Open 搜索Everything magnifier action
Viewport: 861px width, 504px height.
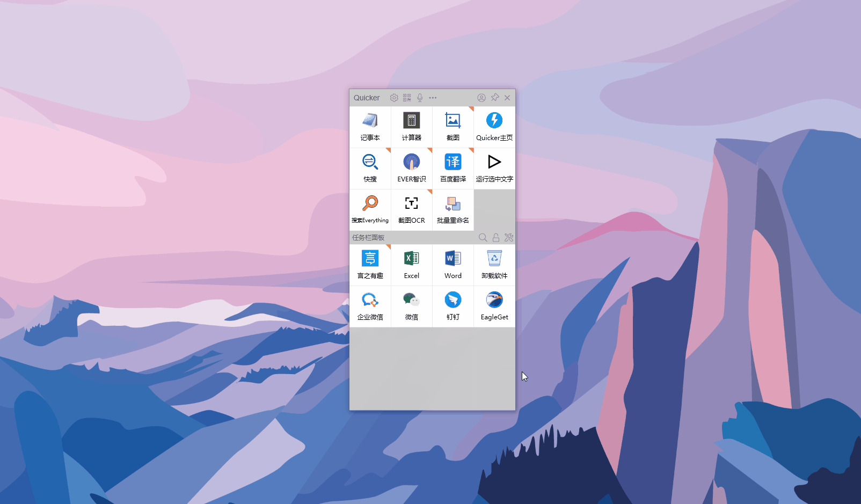click(370, 210)
